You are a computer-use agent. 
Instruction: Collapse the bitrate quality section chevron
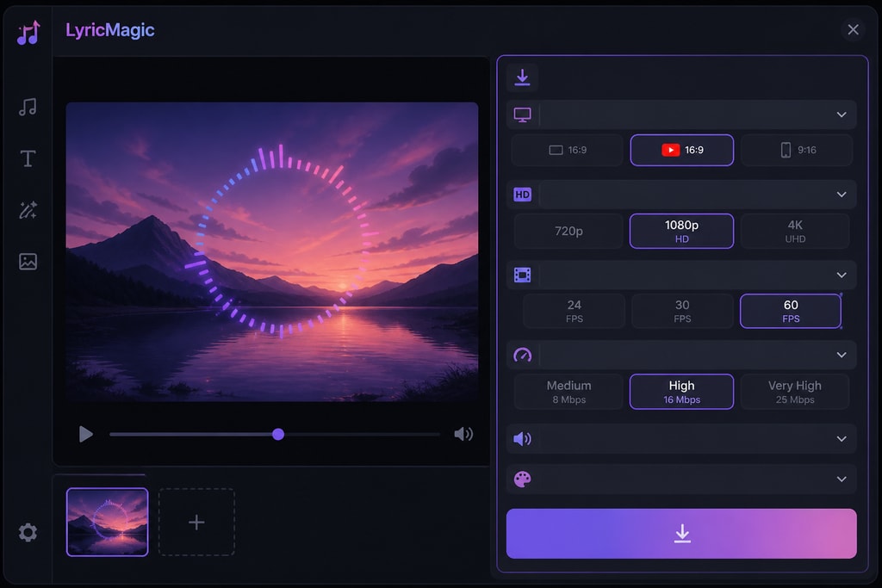[842, 355]
